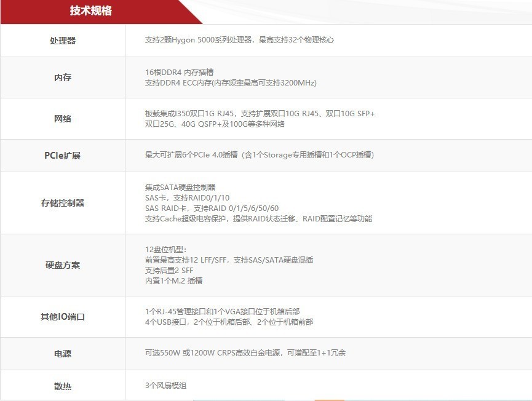Click the 电源 row label
Image resolution: width=532 pixels, height=401 pixels.
pyautogui.click(x=63, y=354)
